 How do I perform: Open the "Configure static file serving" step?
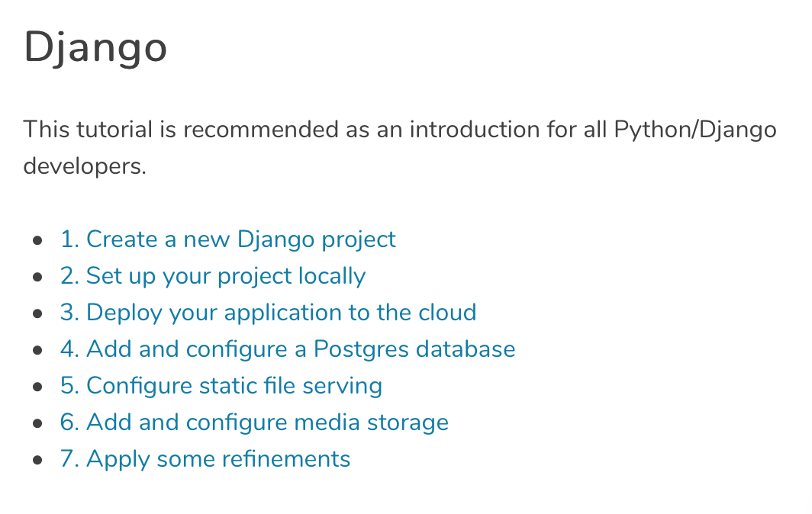click(x=221, y=386)
